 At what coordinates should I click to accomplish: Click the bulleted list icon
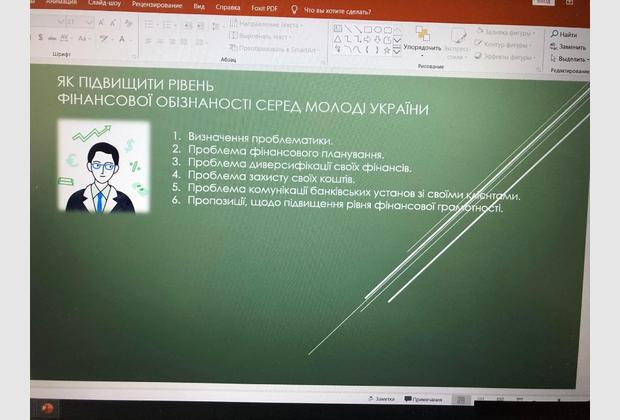tap(147, 24)
